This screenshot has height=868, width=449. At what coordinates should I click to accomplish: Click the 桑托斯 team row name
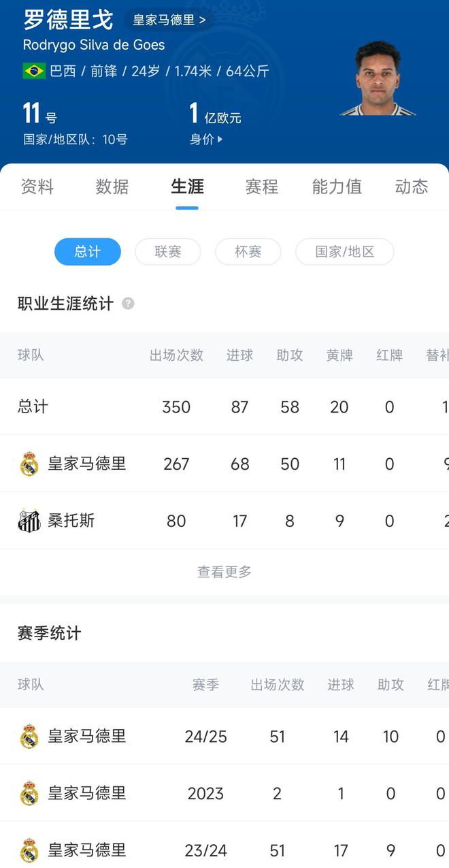pos(71,521)
